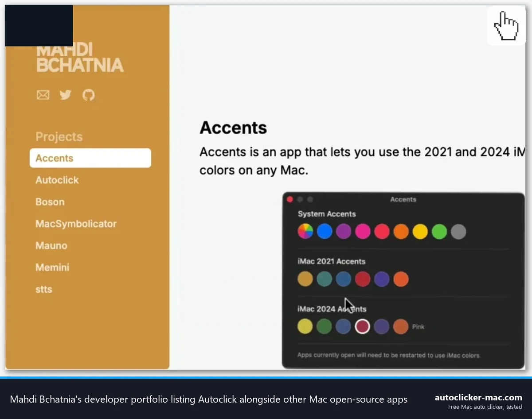Pick the blue iMac 2024 accent
Image resolution: width=532 pixels, height=419 pixels.
pyautogui.click(x=344, y=326)
